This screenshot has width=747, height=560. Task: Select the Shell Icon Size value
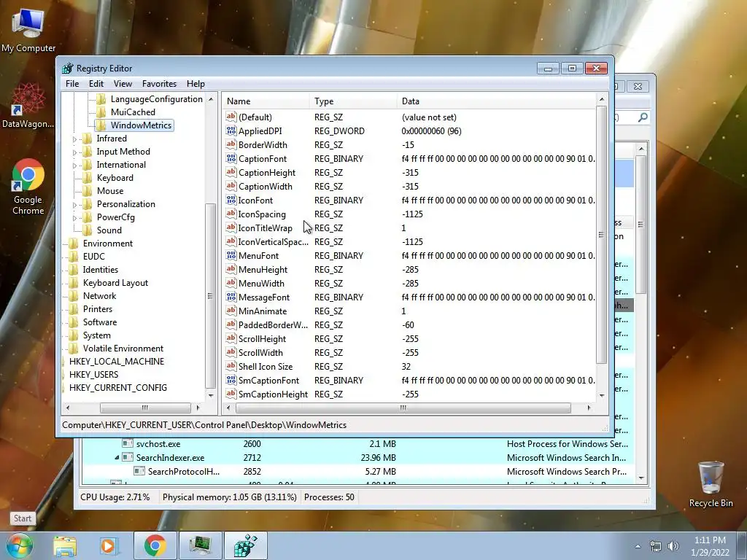(x=266, y=366)
